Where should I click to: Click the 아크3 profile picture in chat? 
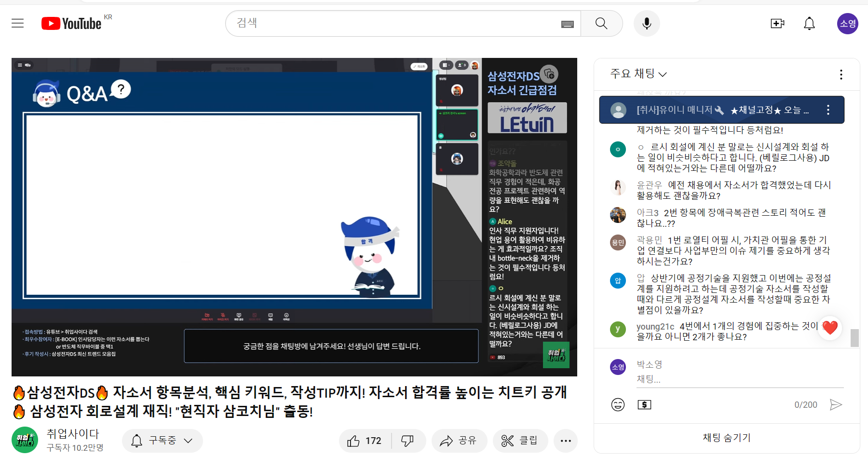point(618,215)
